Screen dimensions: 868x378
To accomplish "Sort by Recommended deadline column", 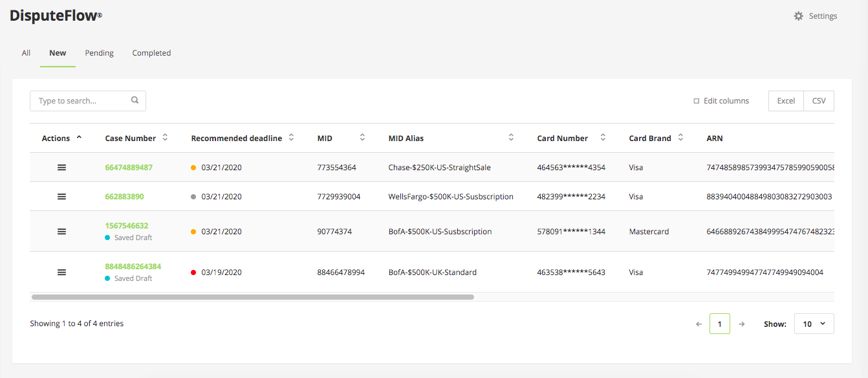I will tap(291, 137).
